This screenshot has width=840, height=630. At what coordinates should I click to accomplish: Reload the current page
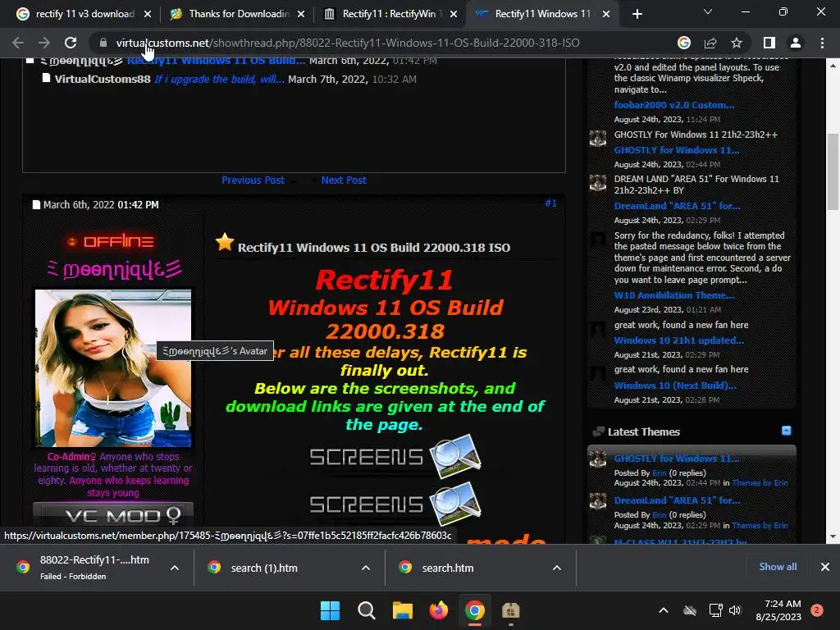(x=71, y=43)
